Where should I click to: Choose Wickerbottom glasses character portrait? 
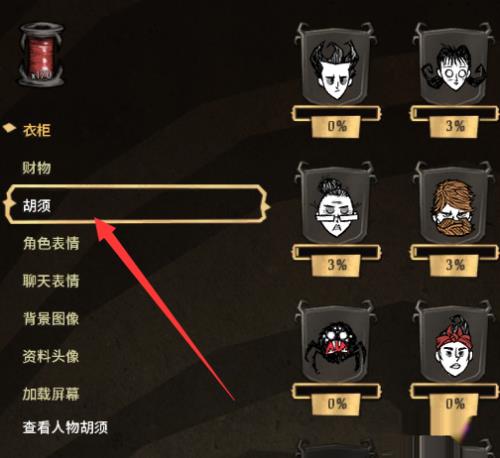335,203
